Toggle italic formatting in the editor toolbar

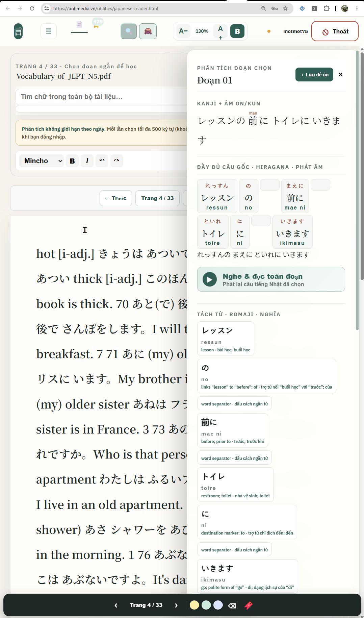point(87,161)
